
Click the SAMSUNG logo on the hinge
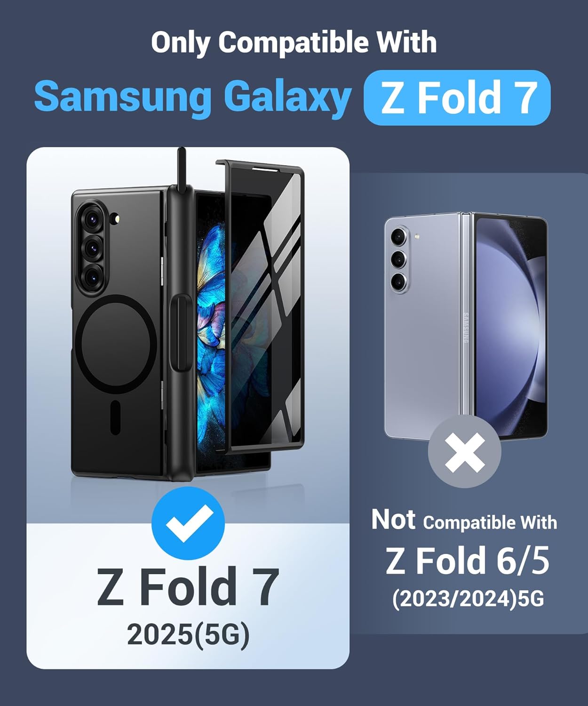tap(466, 328)
